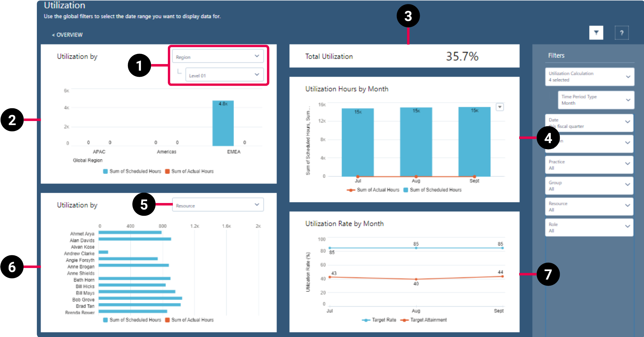The width and height of the screenshot is (644, 337).
Task: Open the Resource dimension dropdown
Action: [x=218, y=205]
